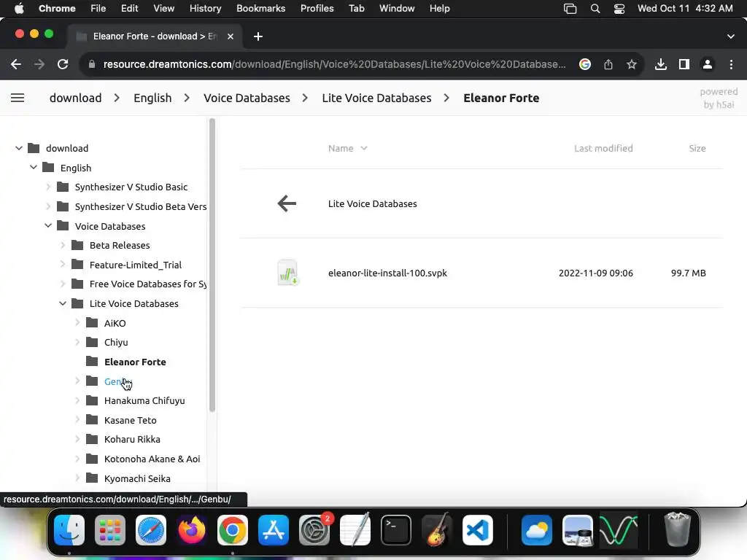The height and width of the screenshot is (560, 747).
Task: Open the View menu
Action: [x=164, y=9]
